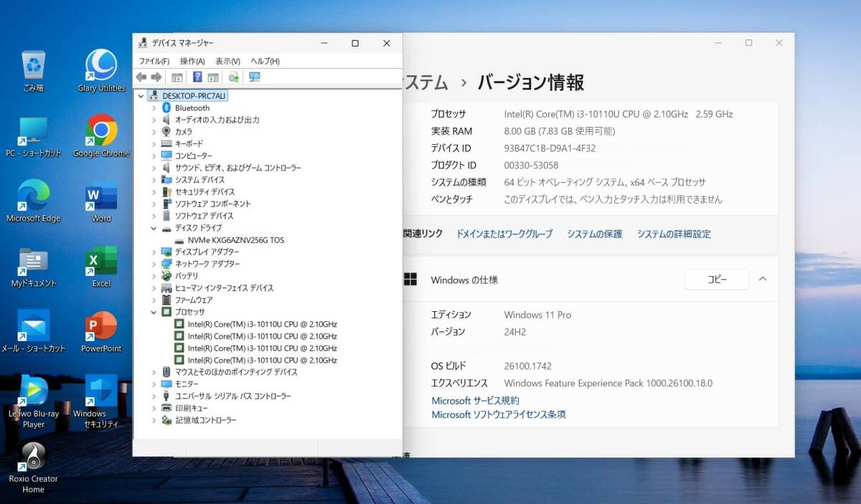Viewport: 861px width, 504px height.
Task: Click the Scan for hardware changes icon
Action: 232,77
